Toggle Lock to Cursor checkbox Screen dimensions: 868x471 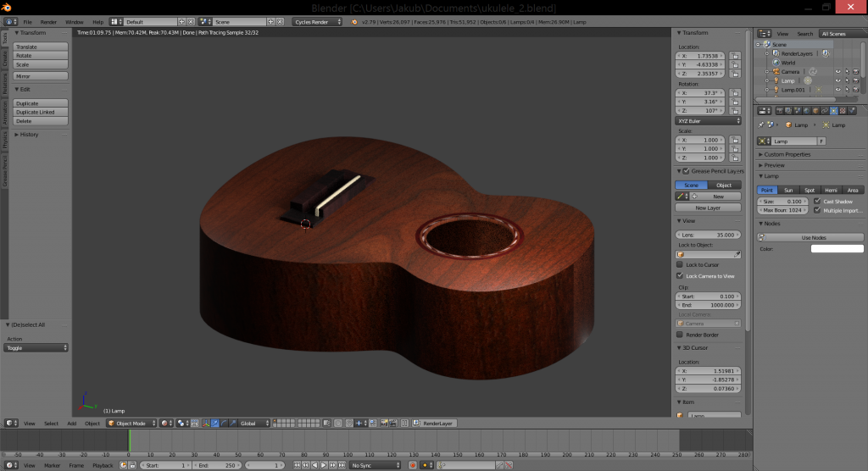[680, 264]
